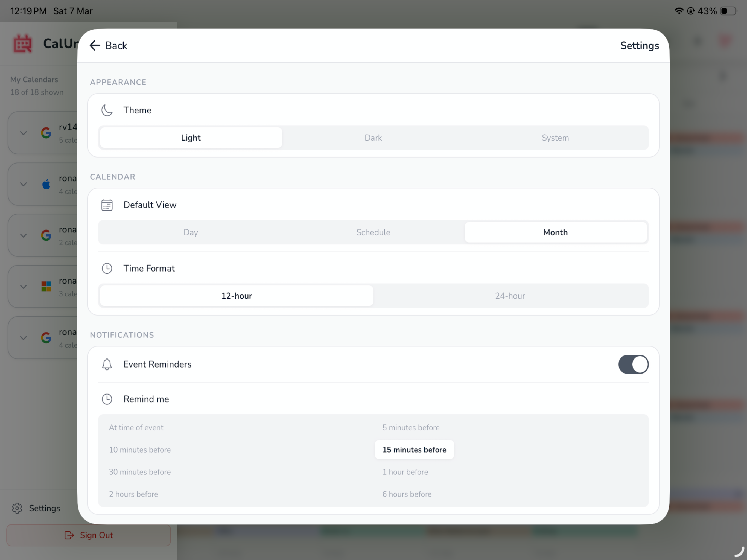Click the calendar icon beside Default View
The height and width of the screenshot is (560, 747).
107,205
